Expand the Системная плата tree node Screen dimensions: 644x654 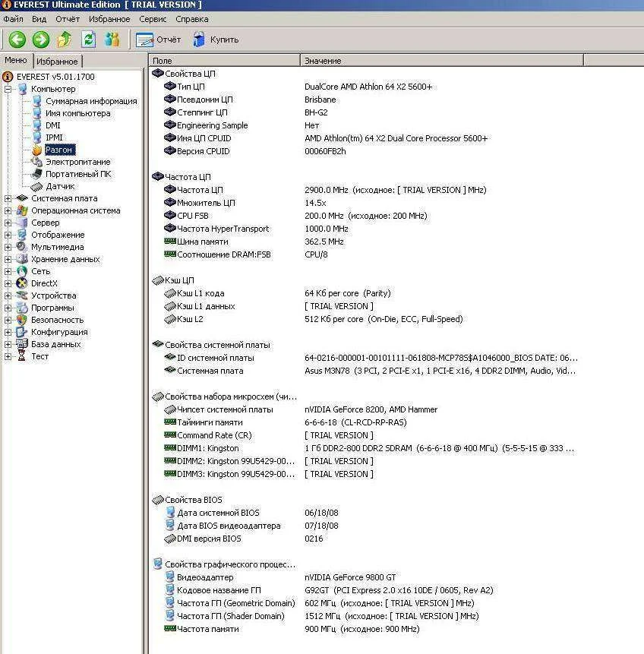pyautogui.click(x=8, y=198)
